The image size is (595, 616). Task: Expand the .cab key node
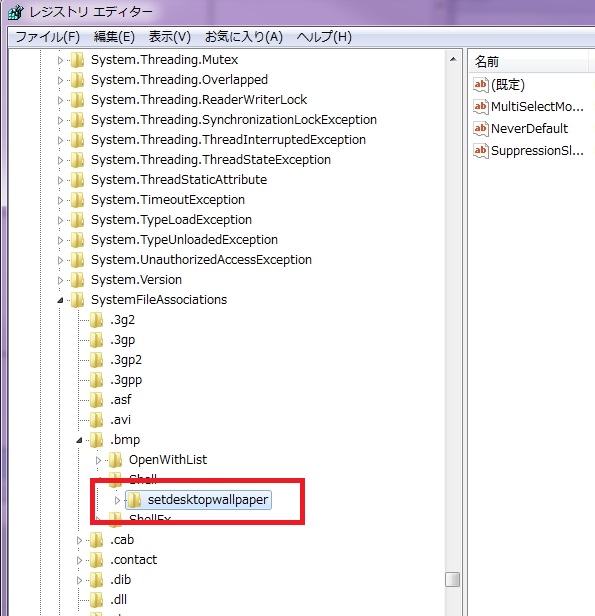[79, 540]
